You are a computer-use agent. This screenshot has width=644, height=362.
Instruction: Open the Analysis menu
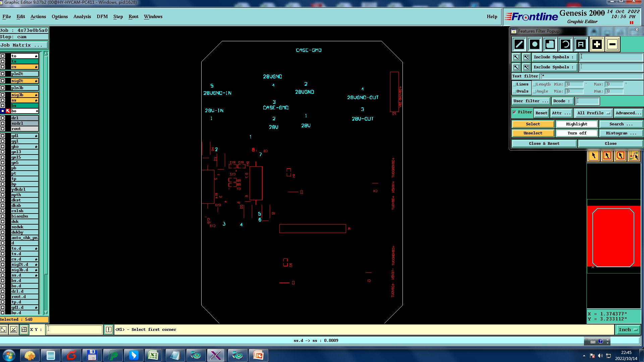[x=82, y=16]
